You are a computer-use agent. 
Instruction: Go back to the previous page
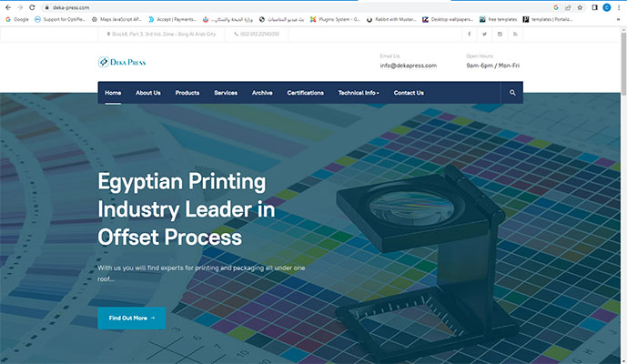coord(8,7)
